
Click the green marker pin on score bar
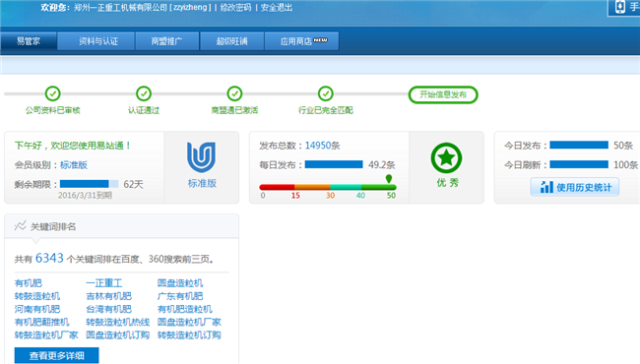(x=389, y=178)
